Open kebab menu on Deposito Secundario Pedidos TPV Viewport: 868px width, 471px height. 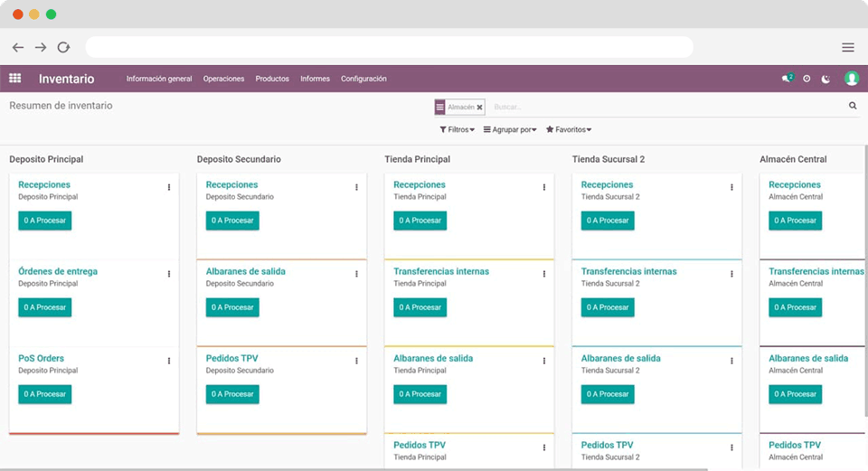356,361
